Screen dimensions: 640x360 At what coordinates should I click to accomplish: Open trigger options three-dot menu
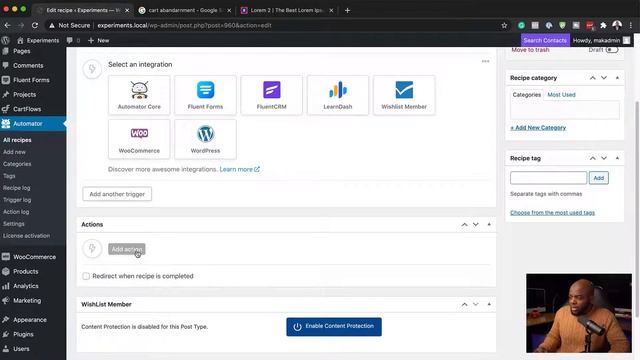click(485, 61)
